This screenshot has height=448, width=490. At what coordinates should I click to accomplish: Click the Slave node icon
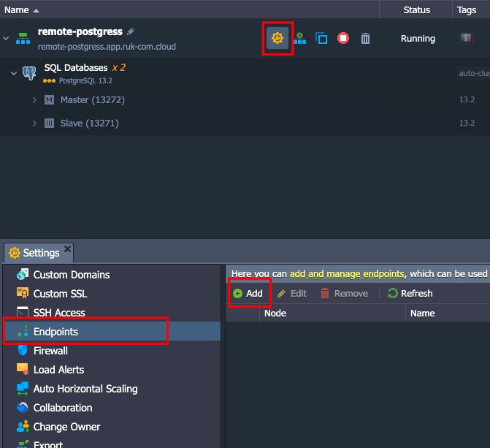(x=49, y=124)
